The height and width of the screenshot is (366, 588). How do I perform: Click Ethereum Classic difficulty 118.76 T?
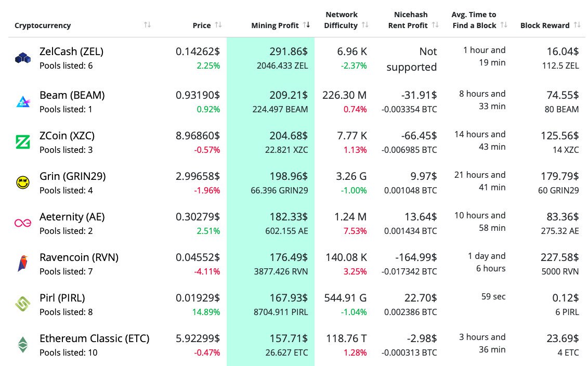click(x=346, y=338)
